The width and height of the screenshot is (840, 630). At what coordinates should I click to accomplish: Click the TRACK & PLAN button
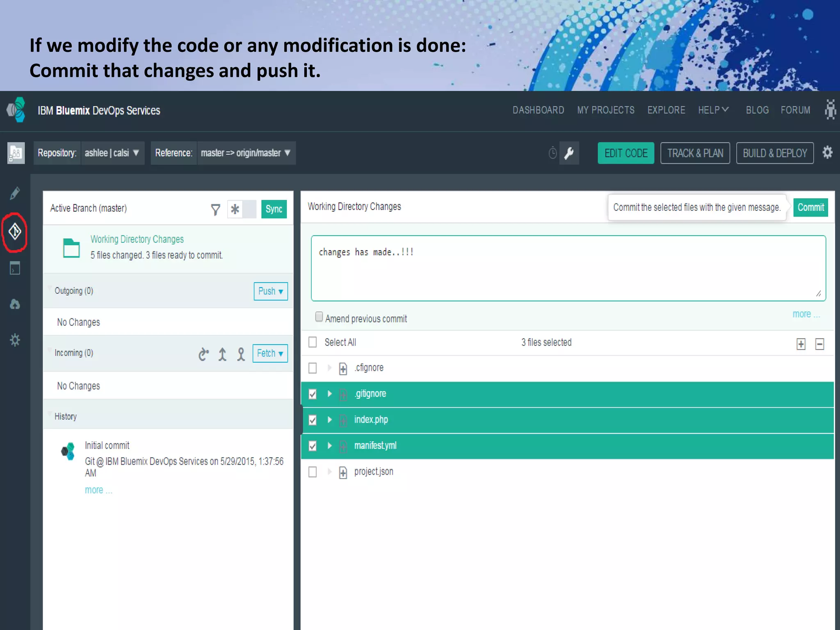695,153
